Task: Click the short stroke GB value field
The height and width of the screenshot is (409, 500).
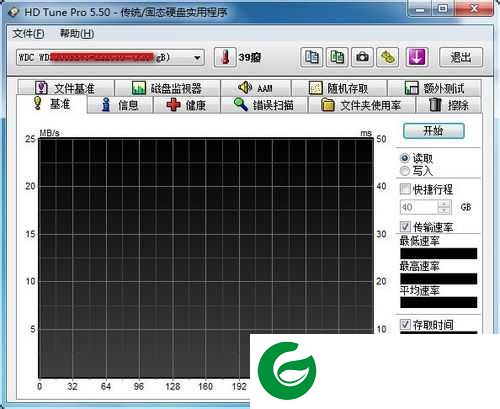Action: pos(419,207)
